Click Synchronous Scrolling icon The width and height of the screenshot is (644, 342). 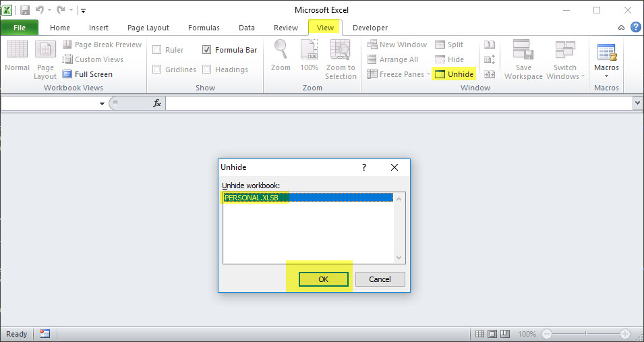coord(490,59)
